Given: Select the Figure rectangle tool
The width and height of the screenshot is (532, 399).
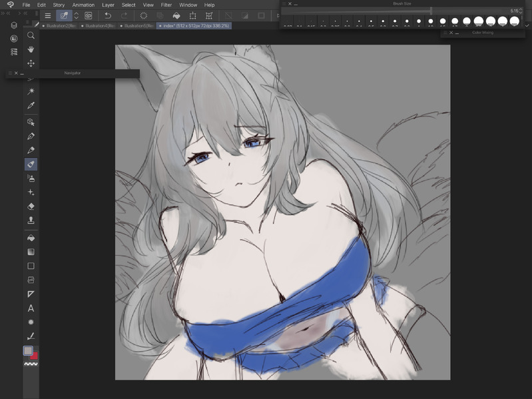Looking at the screenshot, I should (x=31, y=266).
